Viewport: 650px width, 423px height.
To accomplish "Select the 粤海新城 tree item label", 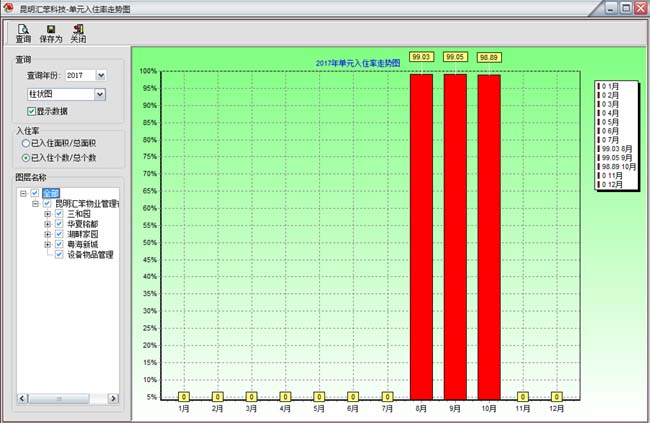I will point(83,244).
